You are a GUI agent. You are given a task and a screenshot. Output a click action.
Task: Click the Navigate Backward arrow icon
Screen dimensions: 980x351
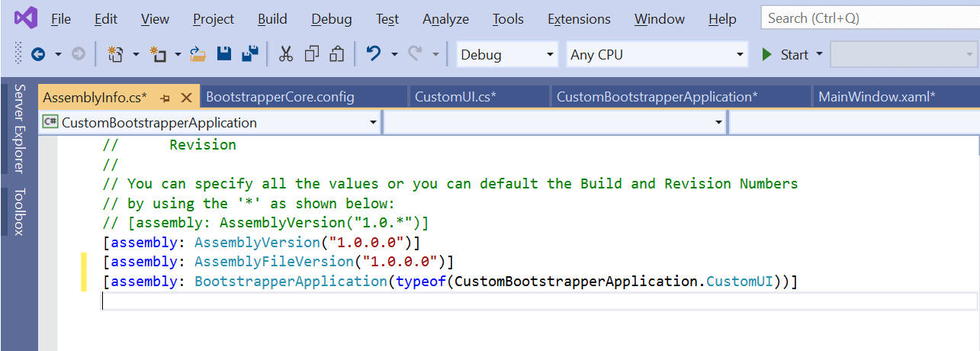tap(38, 54)
